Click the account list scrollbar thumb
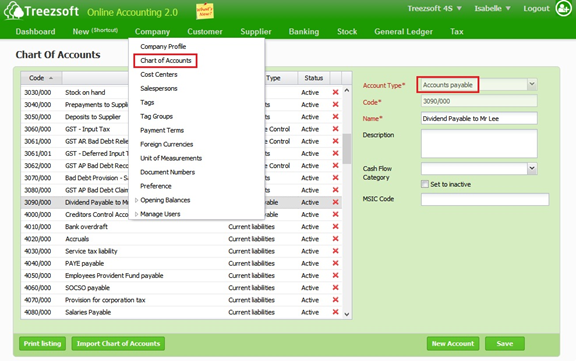The height and width of the screenshot is (361, 576). [347, 148]
